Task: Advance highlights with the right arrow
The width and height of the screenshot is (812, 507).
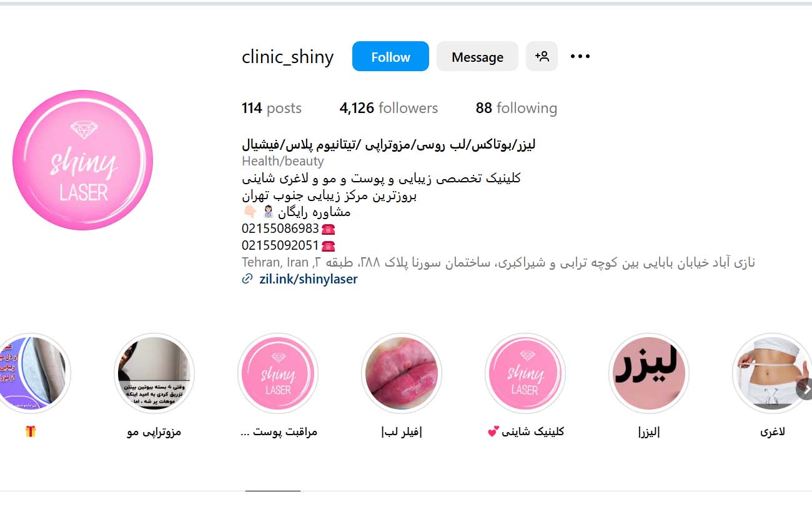Action: [805, 390]
